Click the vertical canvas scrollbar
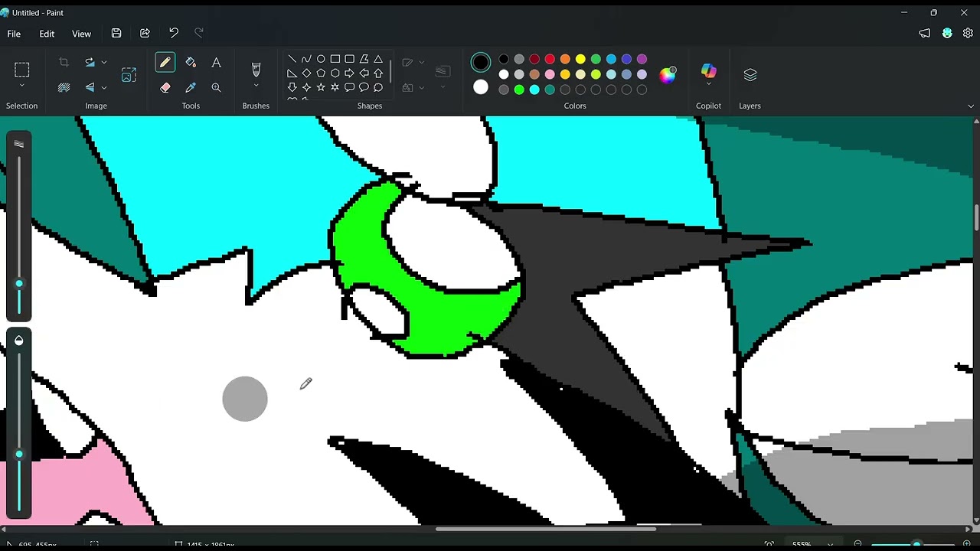 pyautogui.click(x=976, y=217)
